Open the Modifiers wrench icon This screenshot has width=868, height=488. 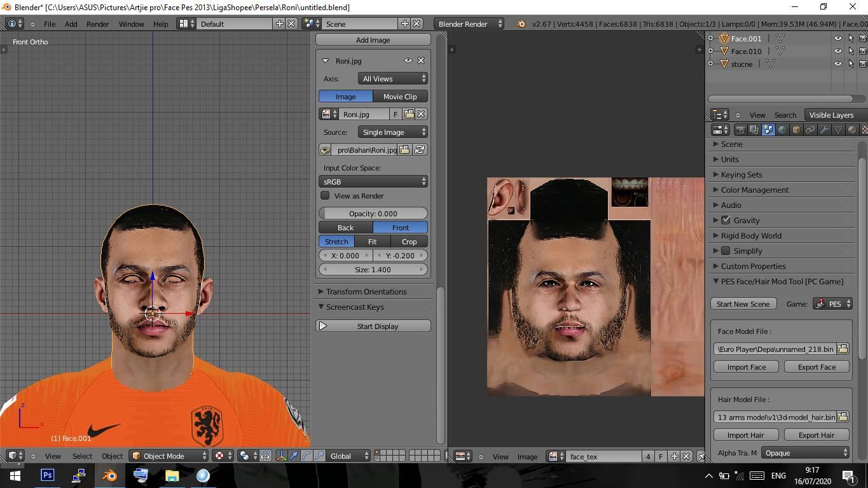pos(824,130)
